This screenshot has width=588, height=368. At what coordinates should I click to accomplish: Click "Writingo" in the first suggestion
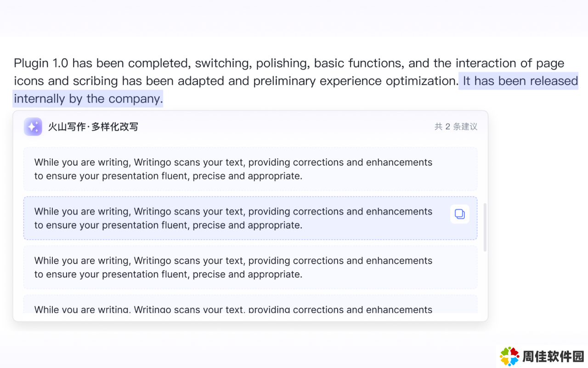pyautogui.click(x=153, y=162)
